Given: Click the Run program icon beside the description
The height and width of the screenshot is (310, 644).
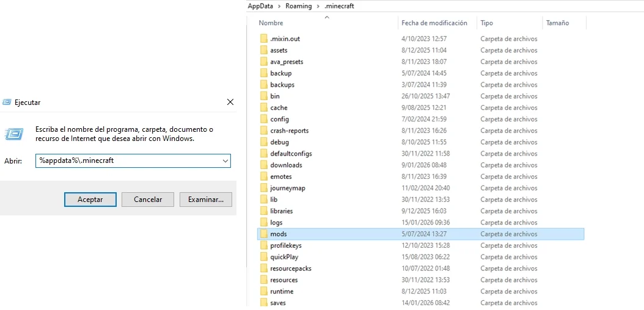Looking at the screenshot, I should click(13, 134).
